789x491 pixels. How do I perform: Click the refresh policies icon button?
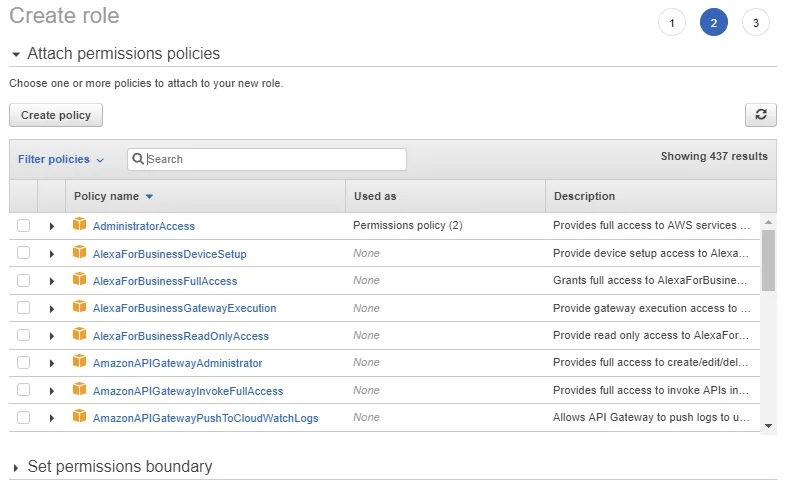coord(760,115)
